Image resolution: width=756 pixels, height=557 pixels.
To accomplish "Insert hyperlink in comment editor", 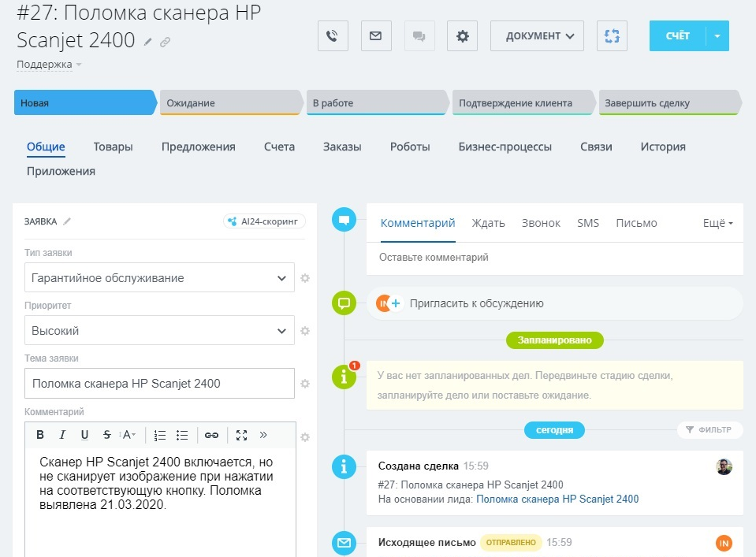I will coord(211,436).
